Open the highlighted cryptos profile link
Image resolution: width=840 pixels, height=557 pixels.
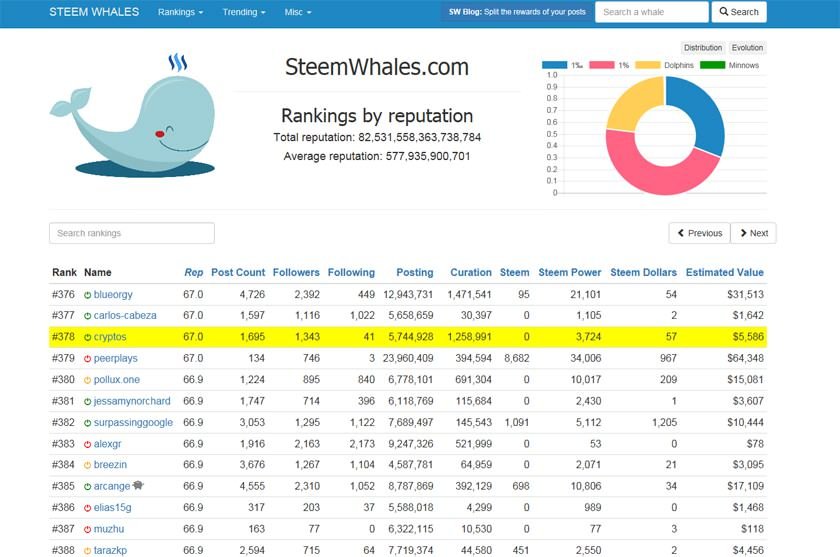click(x=110, y=337)
